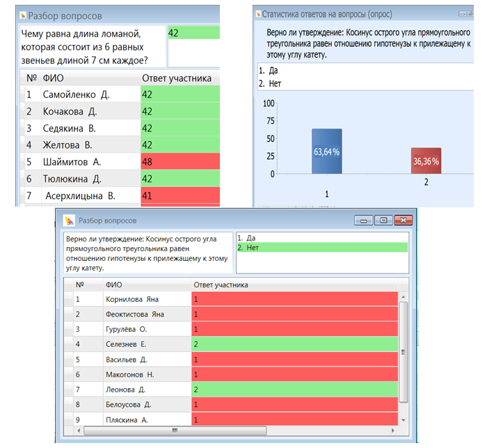
Task: Click the 'ФИО' column header in bottom table
Action: (114, 285)
